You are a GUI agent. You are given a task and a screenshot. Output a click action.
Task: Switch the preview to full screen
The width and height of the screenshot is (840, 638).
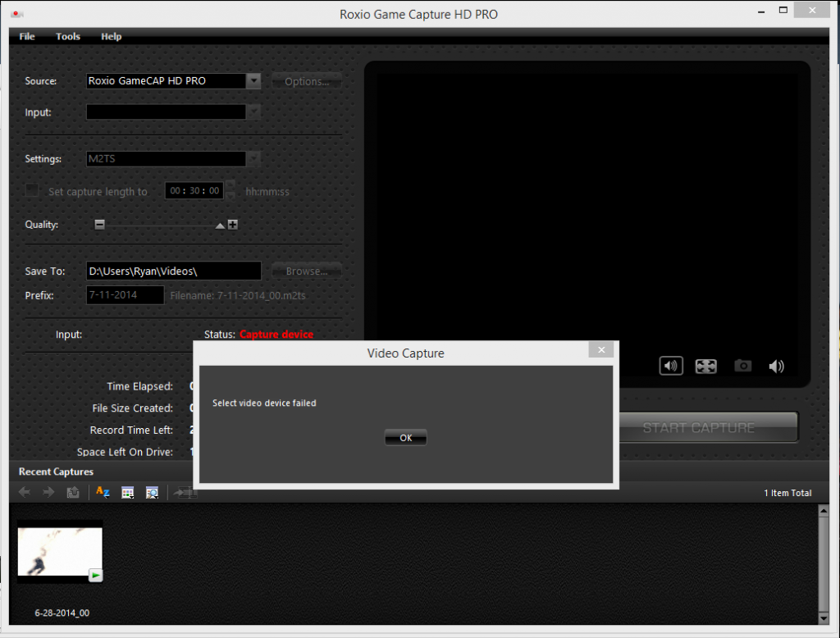[x=705, y=366]
